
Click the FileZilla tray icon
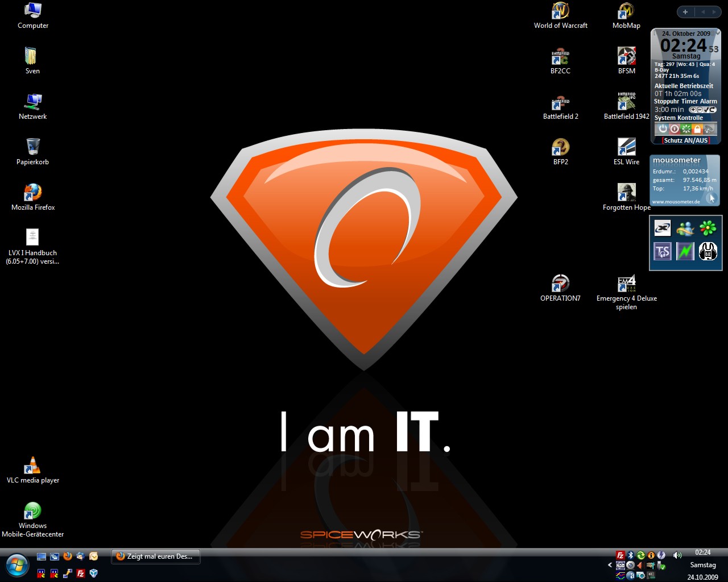click(621, 555)
